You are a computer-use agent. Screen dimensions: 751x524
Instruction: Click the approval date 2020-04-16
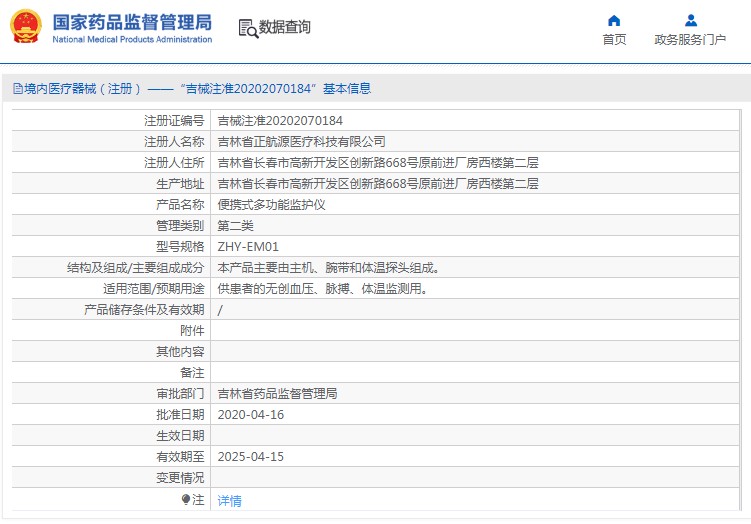pyautogui.click(x=251, y=415)
